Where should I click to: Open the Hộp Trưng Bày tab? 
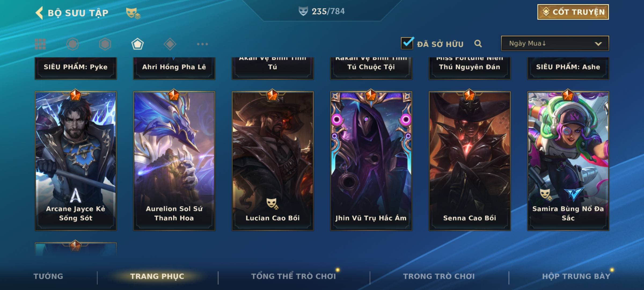[576, 276]
